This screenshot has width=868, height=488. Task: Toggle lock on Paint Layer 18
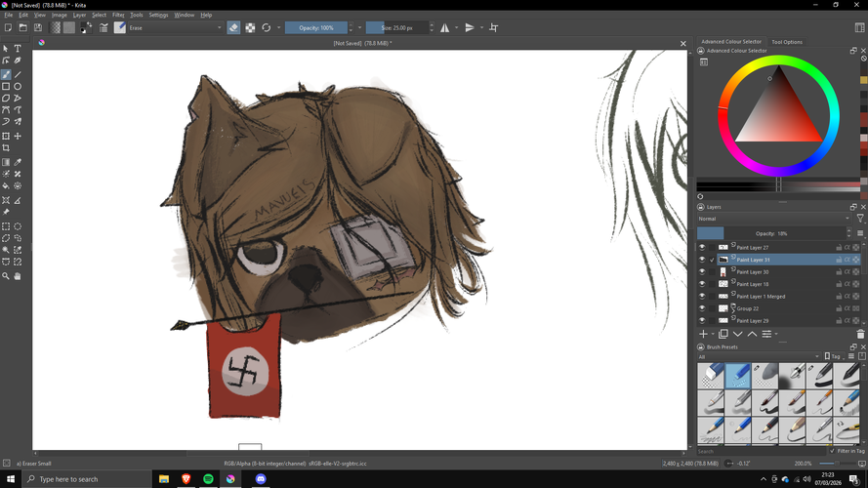point(839,284)
